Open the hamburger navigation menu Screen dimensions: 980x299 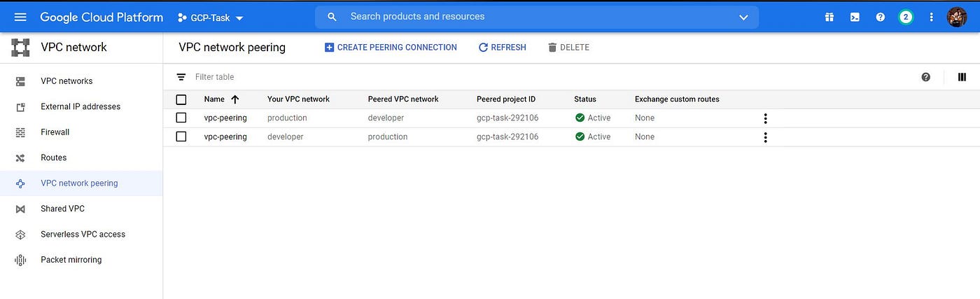(20, 17)
